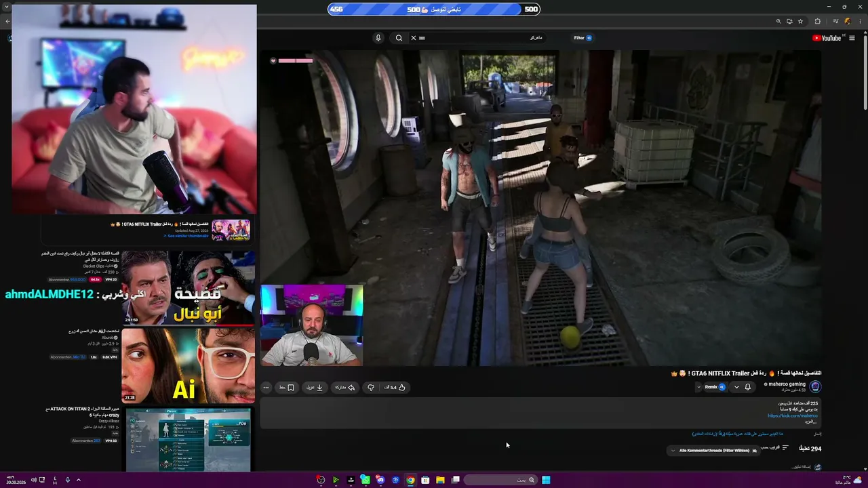The width and height of the screenshot is (868, 488).
Task: Click the Share arrow button
Action: tap(345, 388)
